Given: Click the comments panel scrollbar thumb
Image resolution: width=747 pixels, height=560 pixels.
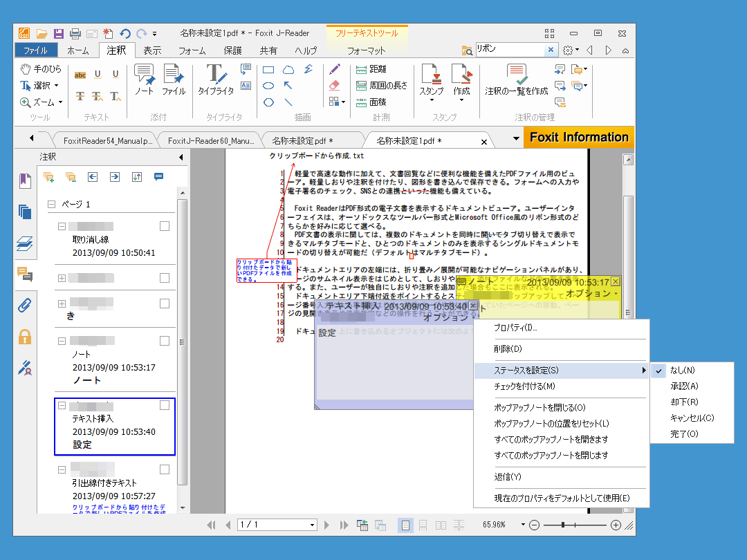Looking at the screenshot, I should (182, 342).
